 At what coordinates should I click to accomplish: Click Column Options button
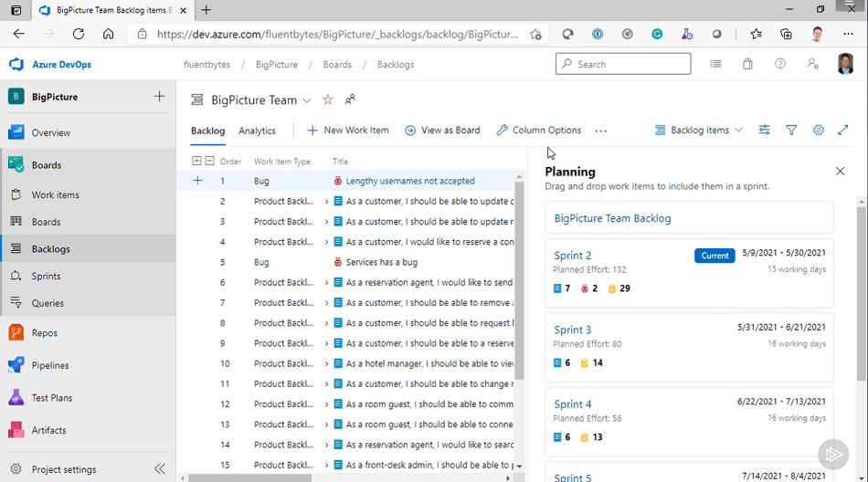[x=539, y=130]
